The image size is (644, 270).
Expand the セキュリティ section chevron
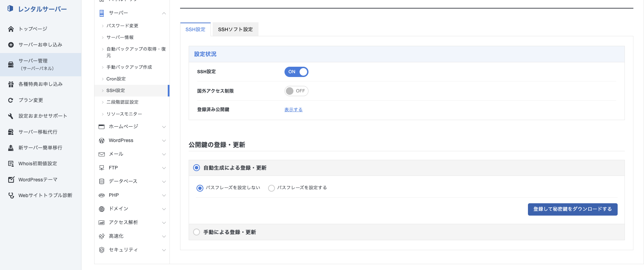(164, 250)
